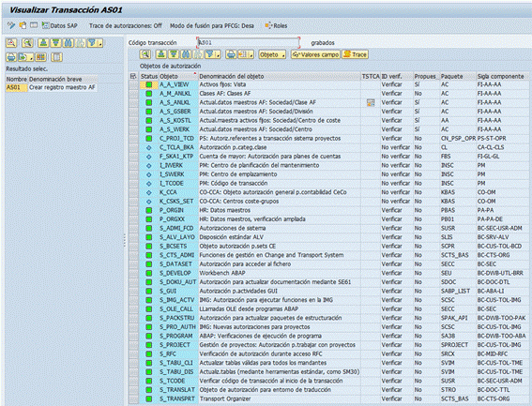Click the Sigla componente column header
Image resolution: width=532 pixels, height=406 pixels.
[x=502, y=76]
